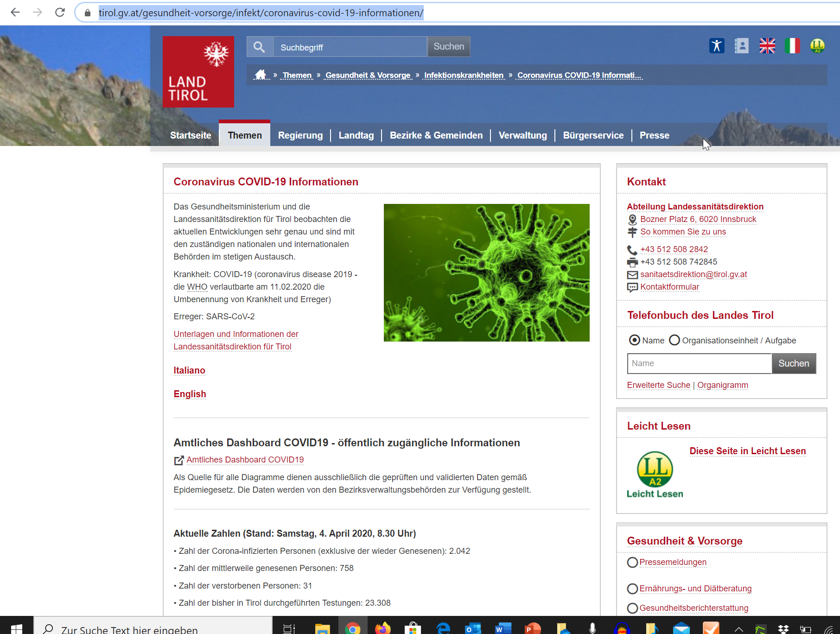This screenshot has height=634, width=840.
Task: Click the external link icon beside Amtliches Dashboard
Action: (179, 460)
